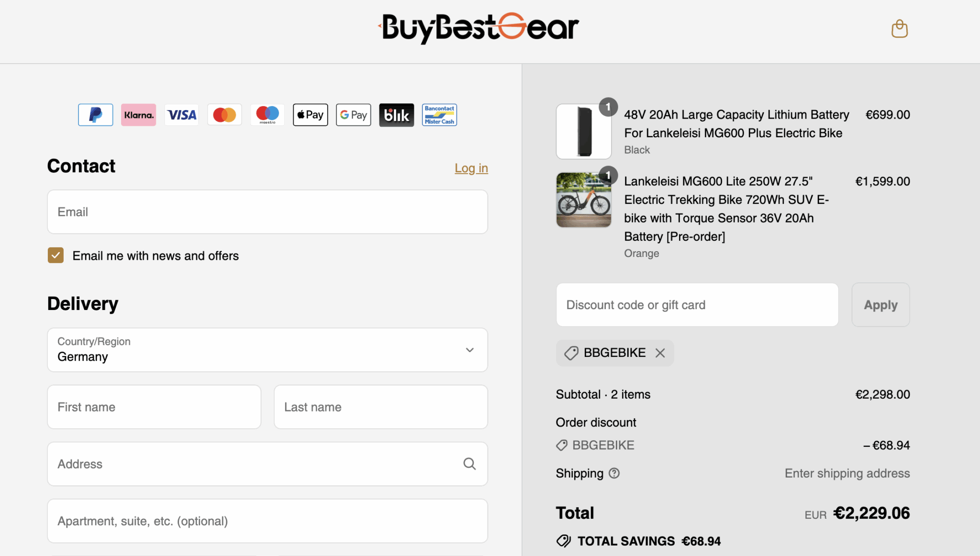
Task: Click the Mastercard icon
Action: [224, 115]
